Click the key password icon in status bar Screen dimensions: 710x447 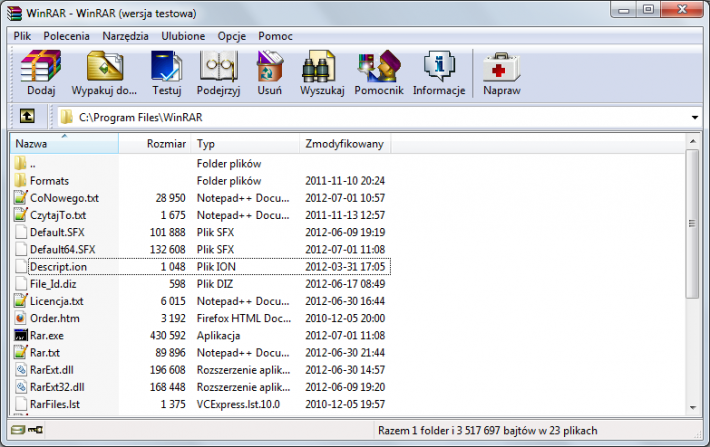[x=35, y=430]
